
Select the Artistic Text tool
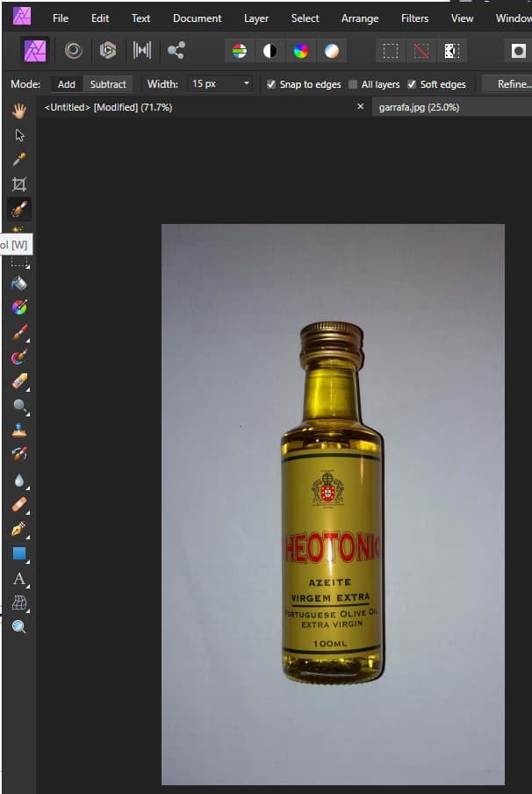click(19, 578)
